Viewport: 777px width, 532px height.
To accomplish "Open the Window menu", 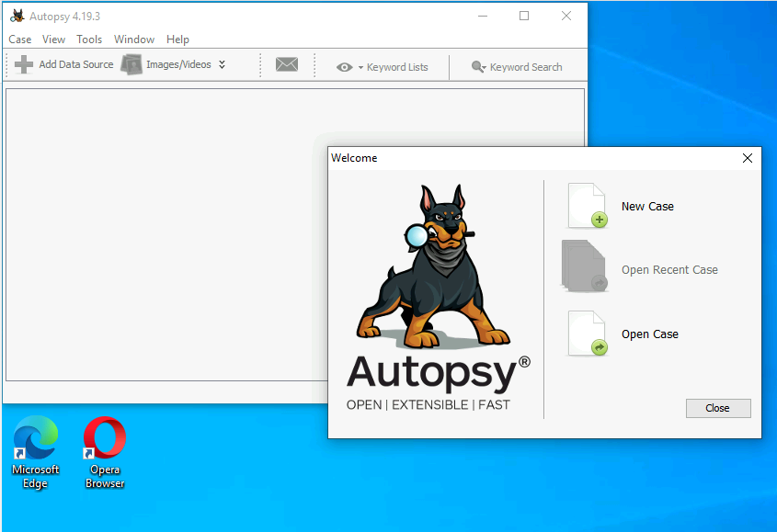I will point(133,39).
